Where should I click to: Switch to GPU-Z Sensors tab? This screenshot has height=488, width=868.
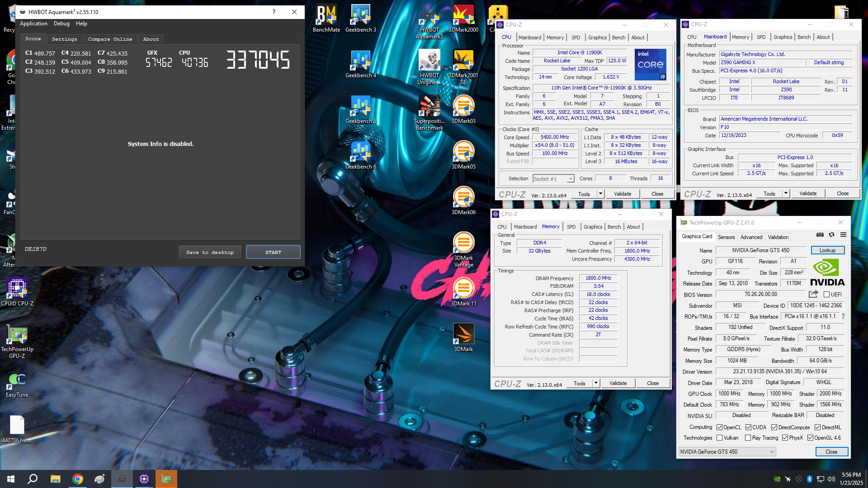(726, 237)
